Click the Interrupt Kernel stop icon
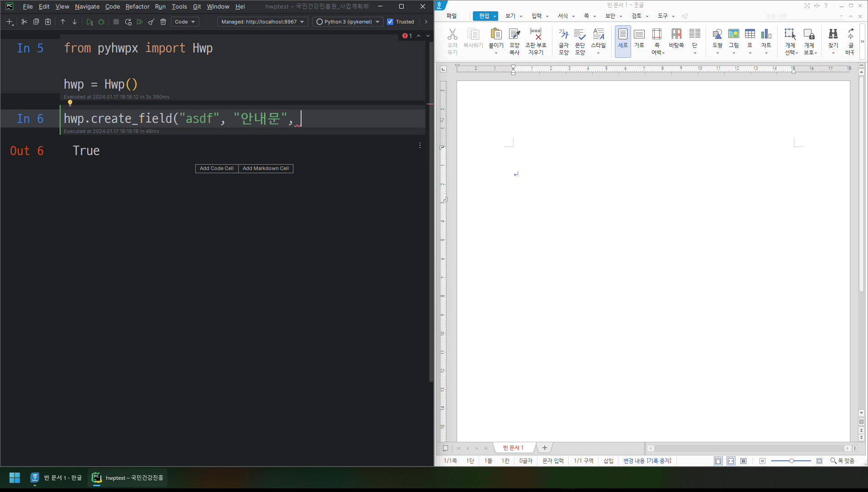Image resolution: width=868 pixels, height=492 pixels. [116, 22]
